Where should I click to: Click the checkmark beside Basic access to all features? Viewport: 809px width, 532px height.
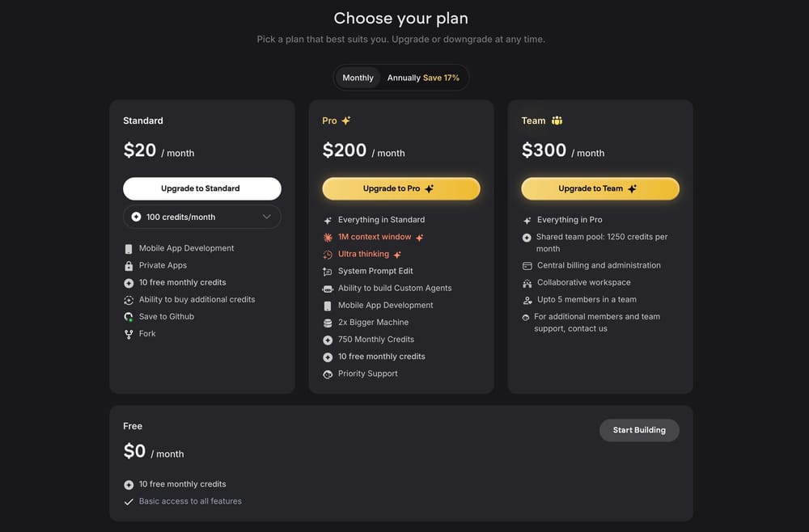click(x=129, y=500)
